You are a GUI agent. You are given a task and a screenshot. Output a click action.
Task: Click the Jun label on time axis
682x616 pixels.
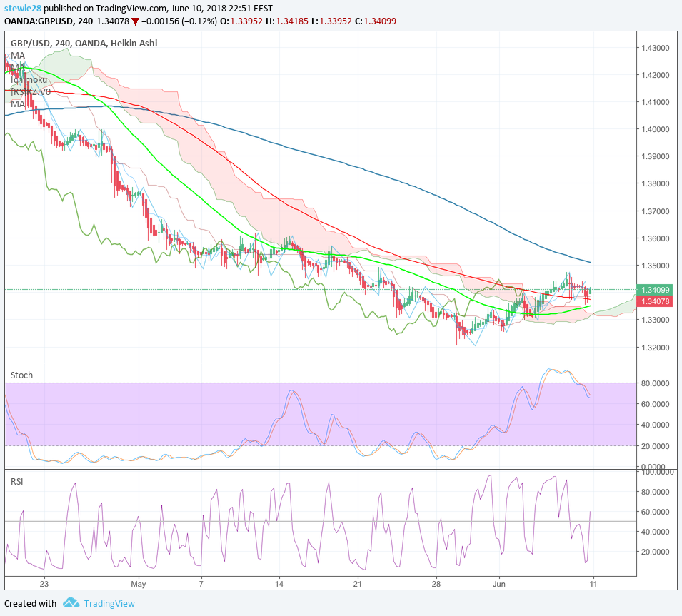coord(499,584)
